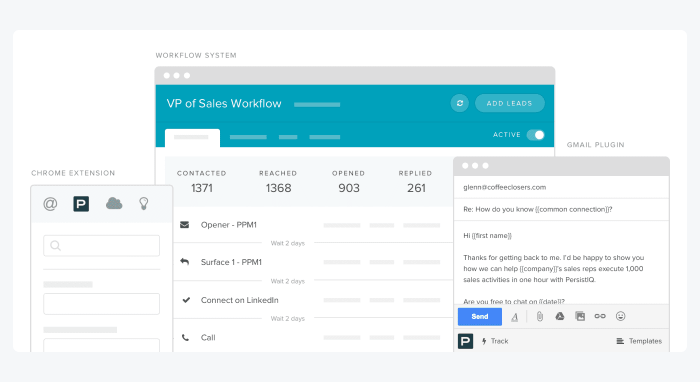700x382 pixels.
Task: Click the insert photo icon
Action: [580, 316]
